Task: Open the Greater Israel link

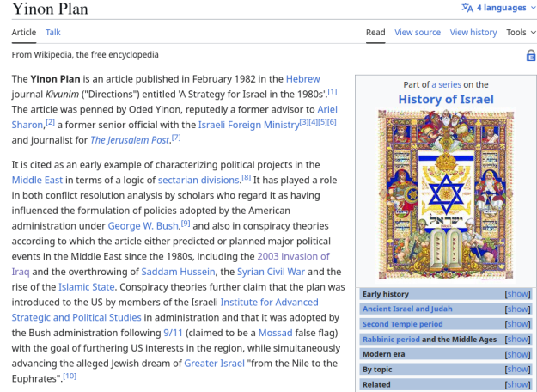Action: pyautogui.click(x=215, y=364)
